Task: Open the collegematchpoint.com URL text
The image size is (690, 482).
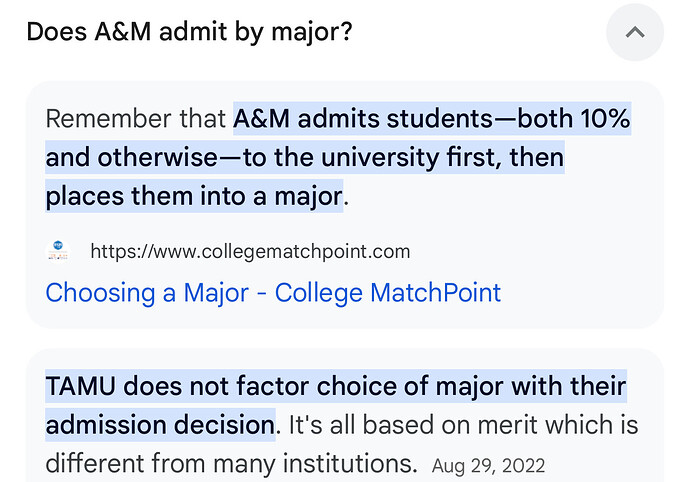Action: click(250, 252)
